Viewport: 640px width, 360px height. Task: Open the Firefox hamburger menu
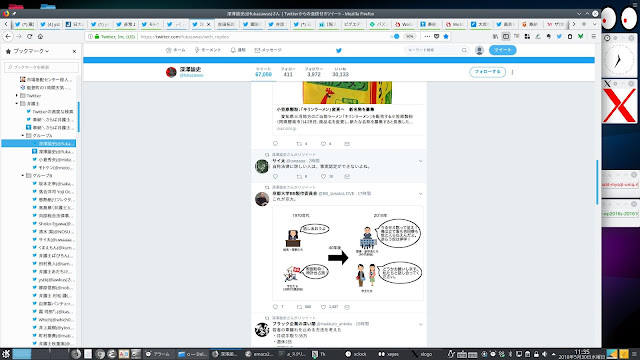tap(593, 36)
